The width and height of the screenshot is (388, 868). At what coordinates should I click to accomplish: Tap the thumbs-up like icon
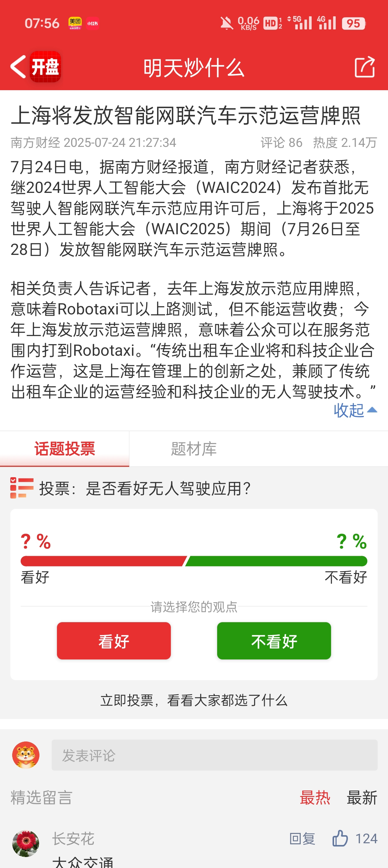click(340, 838)
